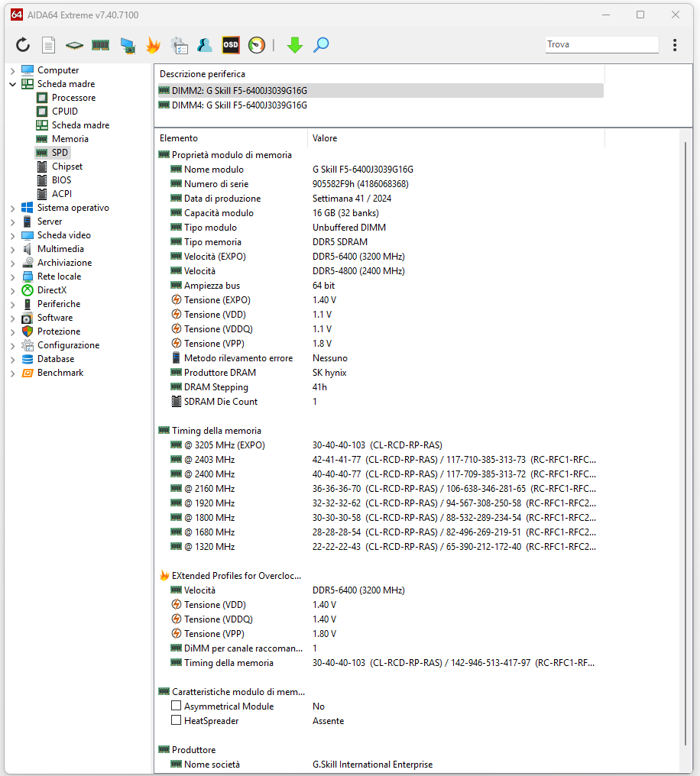Click the magnifier search icon
Image resolution: width=700 pixels, height=776 pixels.
(321, 45)
